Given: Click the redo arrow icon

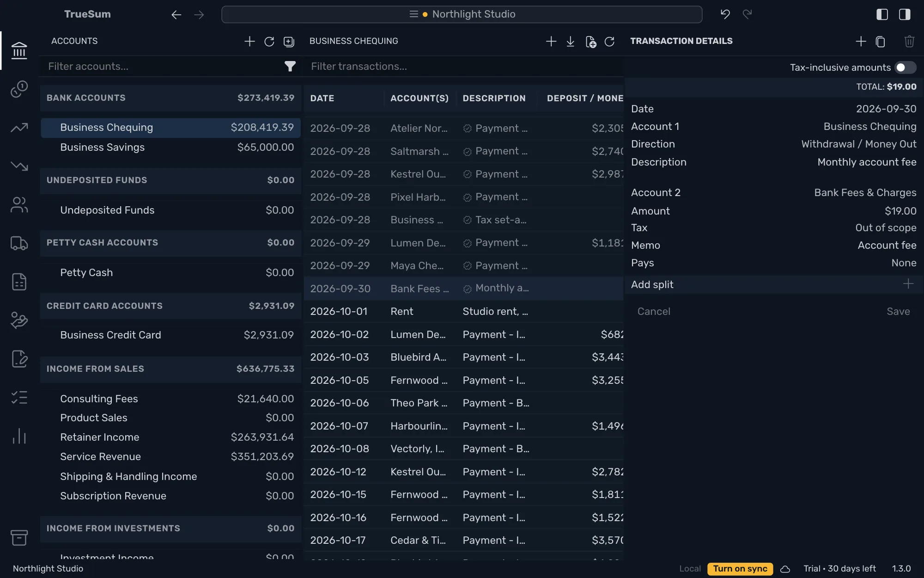Looking at the screenshot, I should (x=747, y=14).
